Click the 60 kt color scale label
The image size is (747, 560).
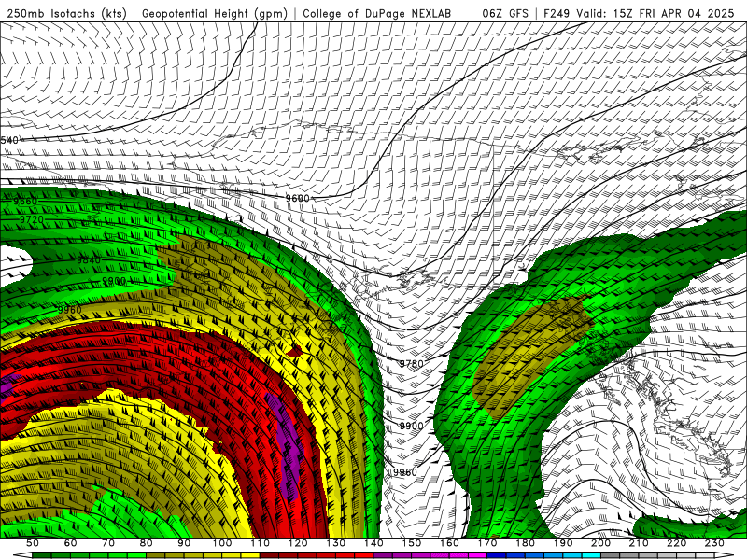click(x=70, y=543)
